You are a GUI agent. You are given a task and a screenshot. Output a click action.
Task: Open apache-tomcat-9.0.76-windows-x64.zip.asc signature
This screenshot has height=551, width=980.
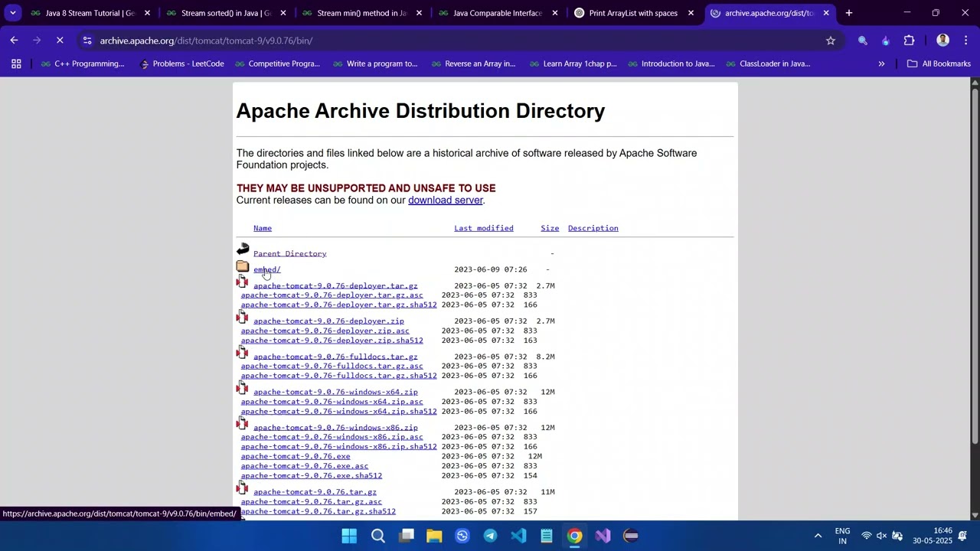[332, 402]
